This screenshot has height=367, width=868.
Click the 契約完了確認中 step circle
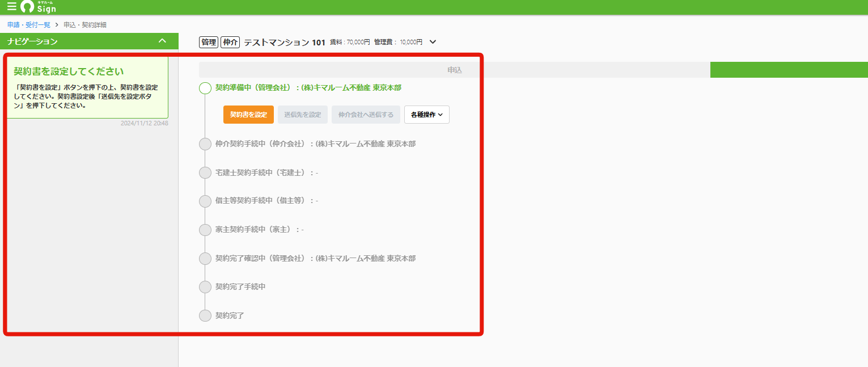click(x=205, y=258)
